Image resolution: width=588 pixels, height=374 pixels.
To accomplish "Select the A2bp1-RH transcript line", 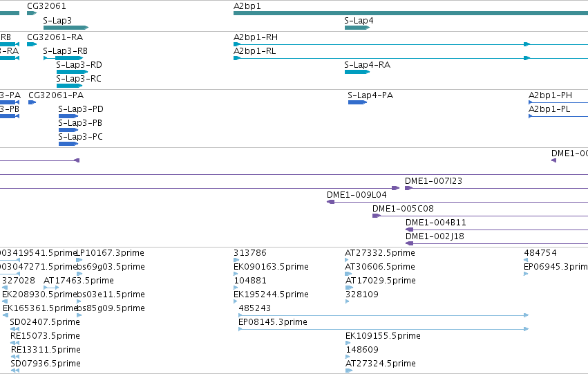I will coord(410,44).
